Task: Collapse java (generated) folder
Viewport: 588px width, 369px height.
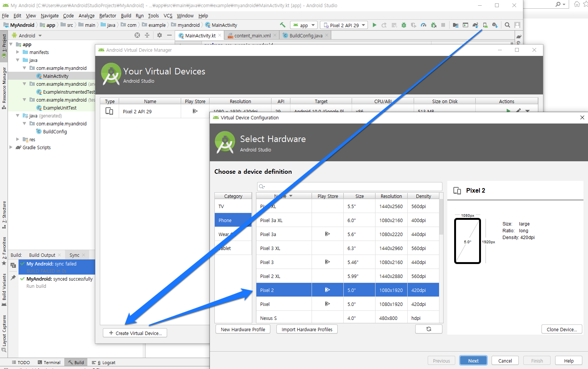Action: (17, 116)
